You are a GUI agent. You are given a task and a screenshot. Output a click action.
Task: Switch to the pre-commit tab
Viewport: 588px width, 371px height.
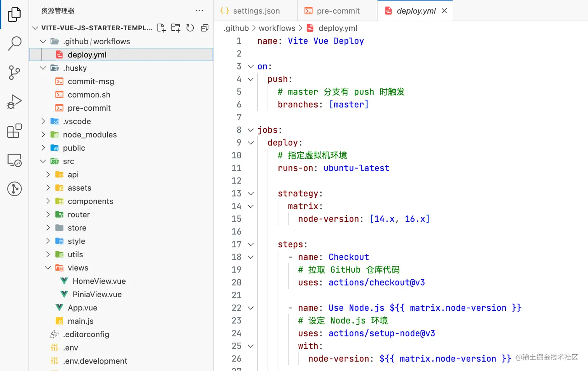pos(337,11)
